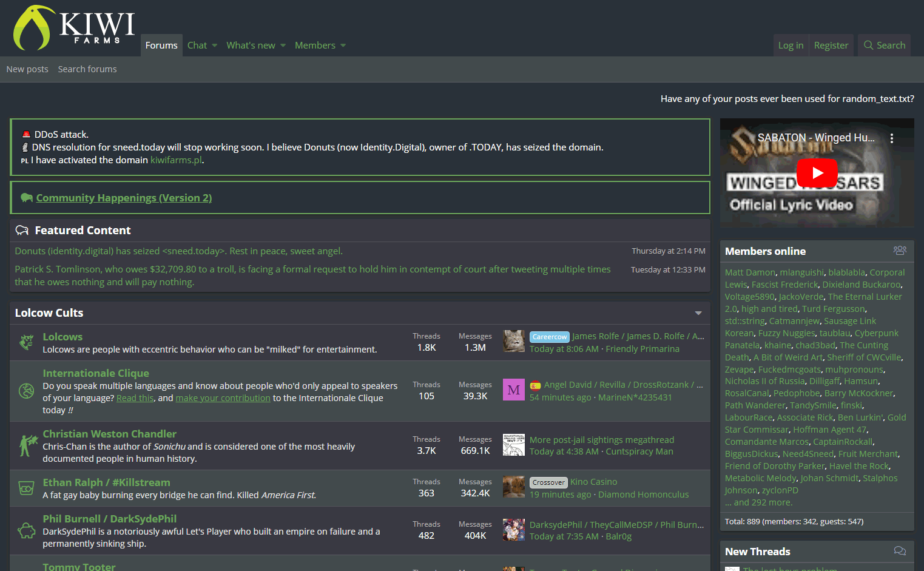The height and width of the screenshot is (571, 924).
Task: Open James Rolfe latest thread
Action: 638,336
